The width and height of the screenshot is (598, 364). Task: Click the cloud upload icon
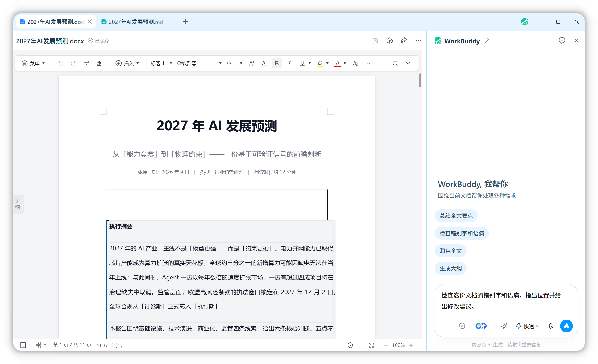(389, 41)
